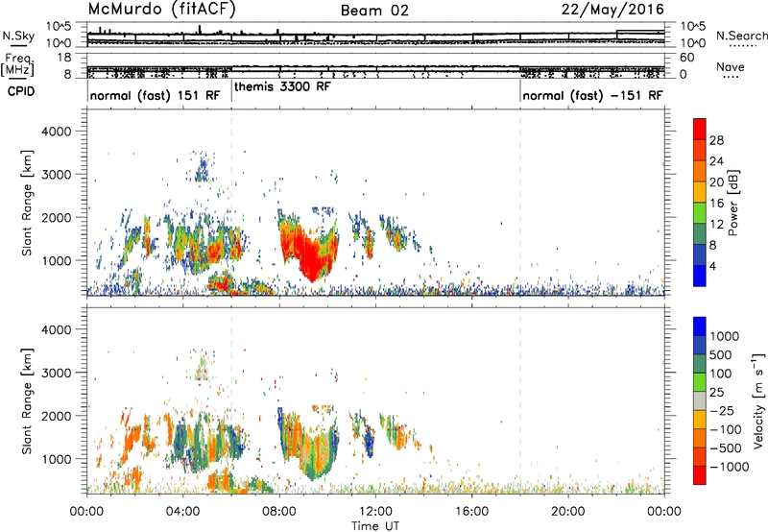Click the 2000 tick in the velocity panel
This screenshot has width=768, height=532.
(x=56, y=416)
